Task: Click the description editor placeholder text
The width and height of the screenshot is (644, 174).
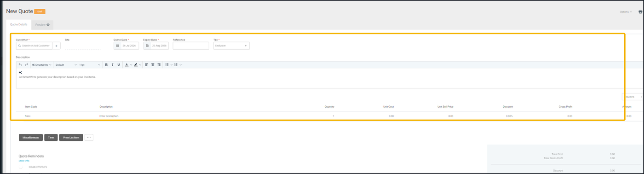Action: point(57,77)
